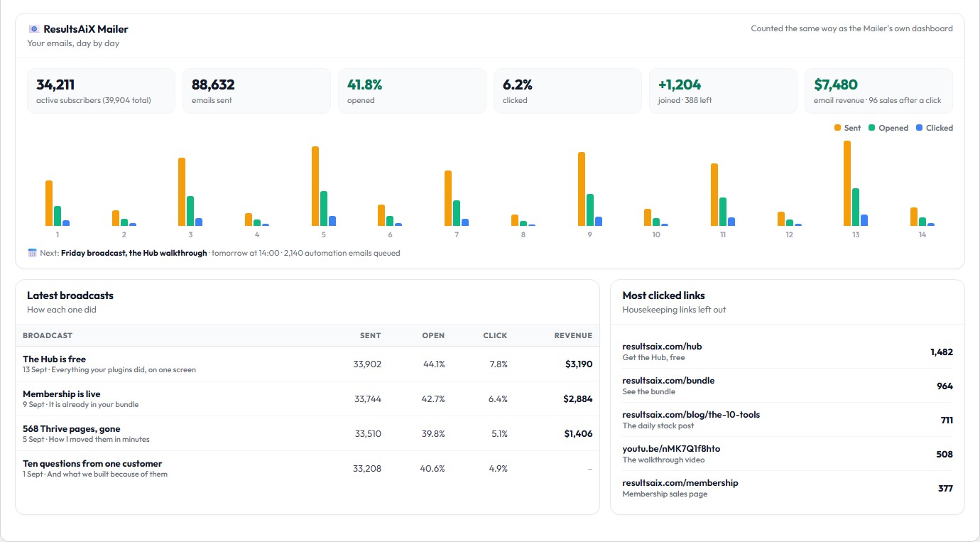Click the green Opened bar for day 5
The image size is (980, 542).
[x=324, y=208]
